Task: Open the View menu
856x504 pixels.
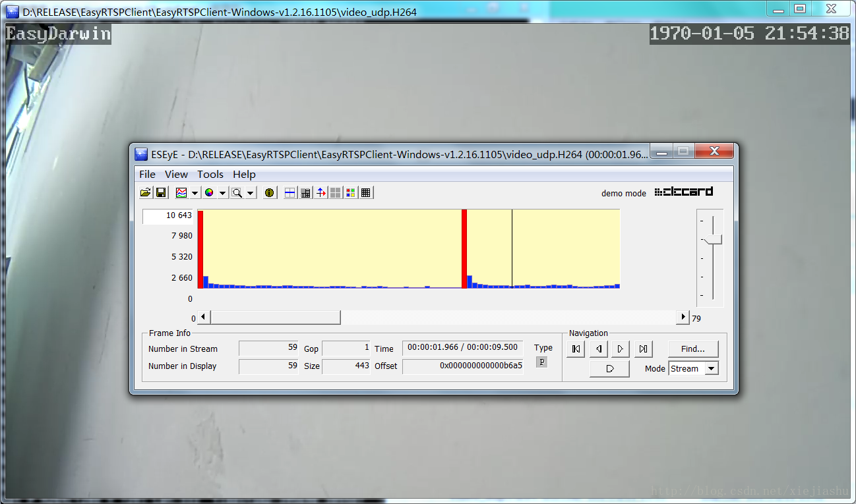Action: tap(176, 174)
